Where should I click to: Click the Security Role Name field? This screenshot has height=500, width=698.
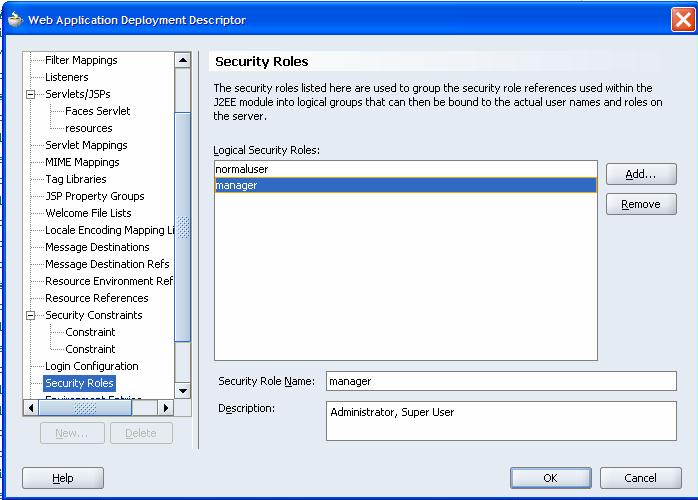[500, 381]
